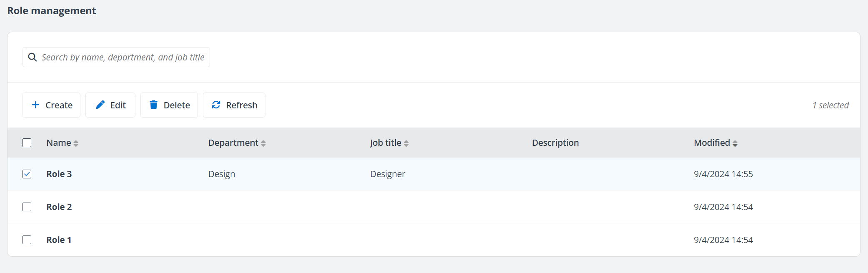Check the Role 2 checkbox
868x273 pixels.
(x=27, y=207)
